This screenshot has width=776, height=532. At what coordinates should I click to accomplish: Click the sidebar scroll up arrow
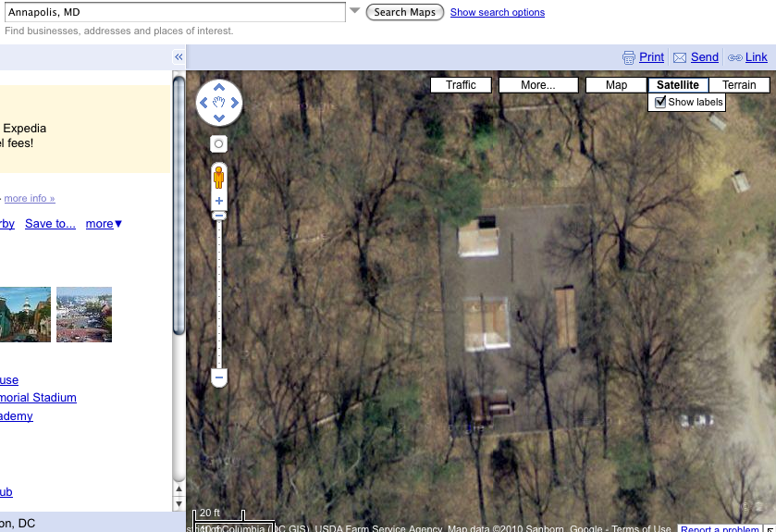click(179, 489)
